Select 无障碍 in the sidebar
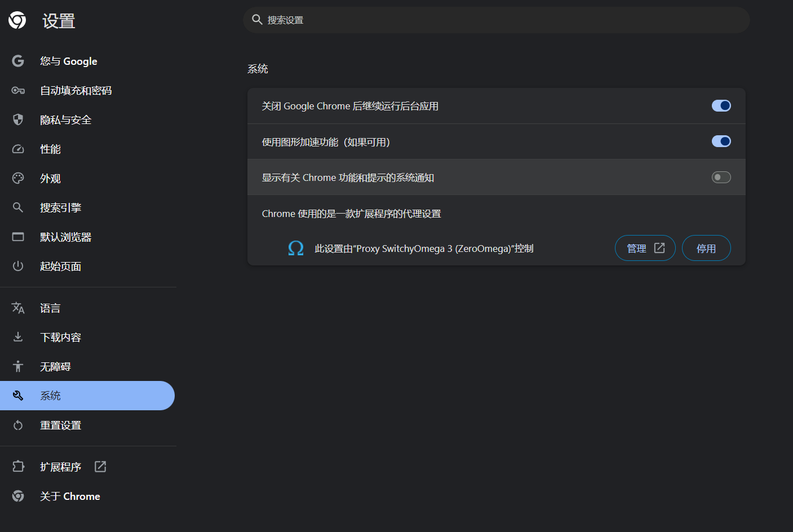Screen dimensions: 793x532 pos(87,366)
